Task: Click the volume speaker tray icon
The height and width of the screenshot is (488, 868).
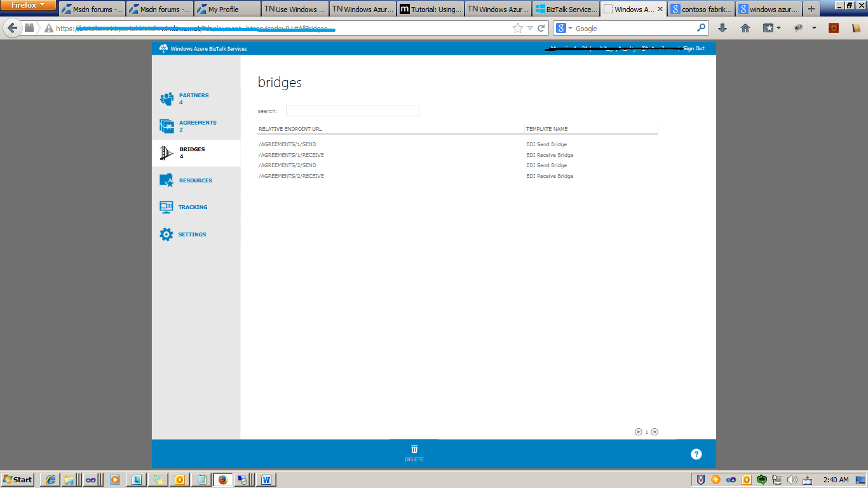Action: (792, 480)
